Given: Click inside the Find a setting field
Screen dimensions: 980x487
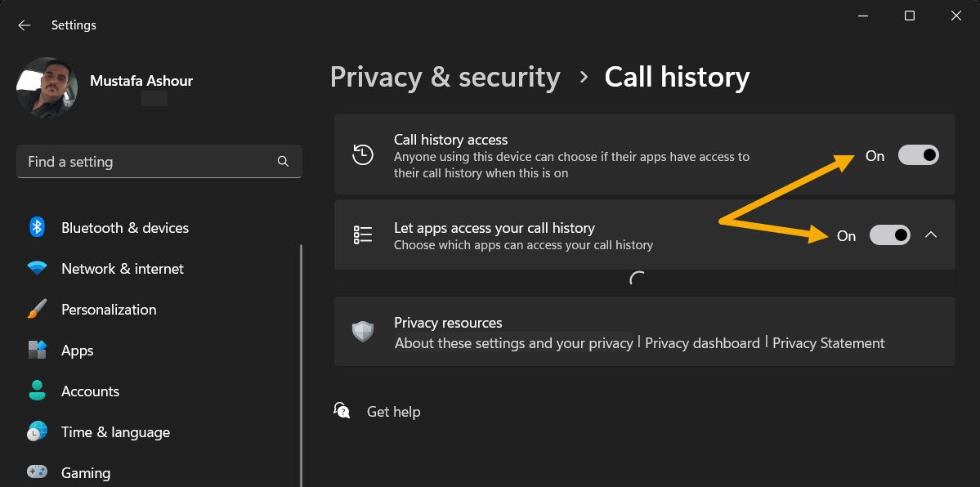Looking at the screenshot, I should (x=147, y=161).
